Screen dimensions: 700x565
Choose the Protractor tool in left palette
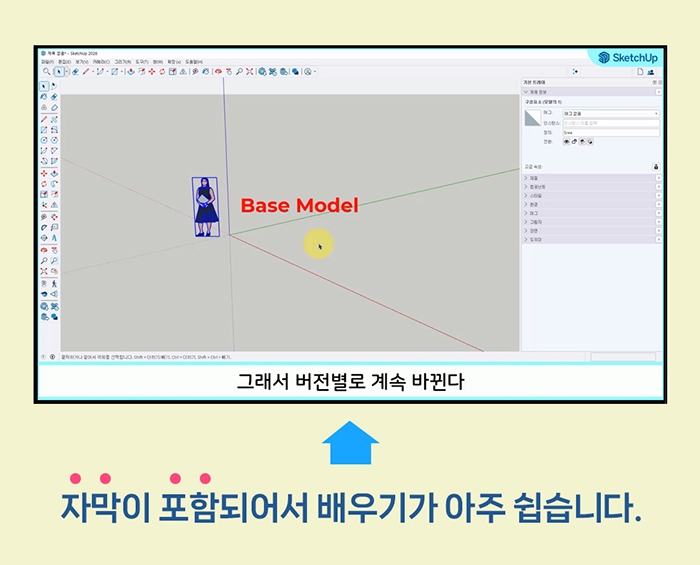pyautogui.click(x=44, y=227)
